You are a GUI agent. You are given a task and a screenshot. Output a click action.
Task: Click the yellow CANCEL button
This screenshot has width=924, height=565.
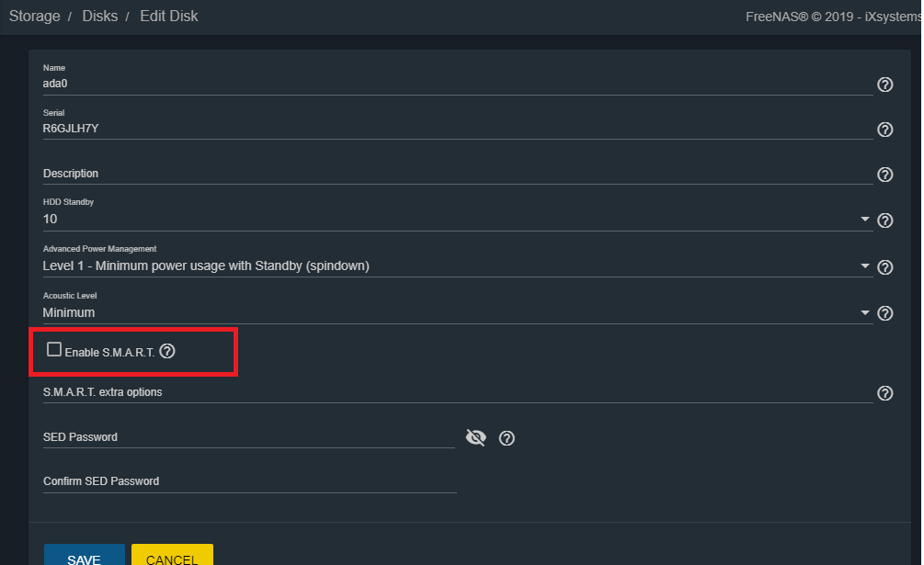172,557
